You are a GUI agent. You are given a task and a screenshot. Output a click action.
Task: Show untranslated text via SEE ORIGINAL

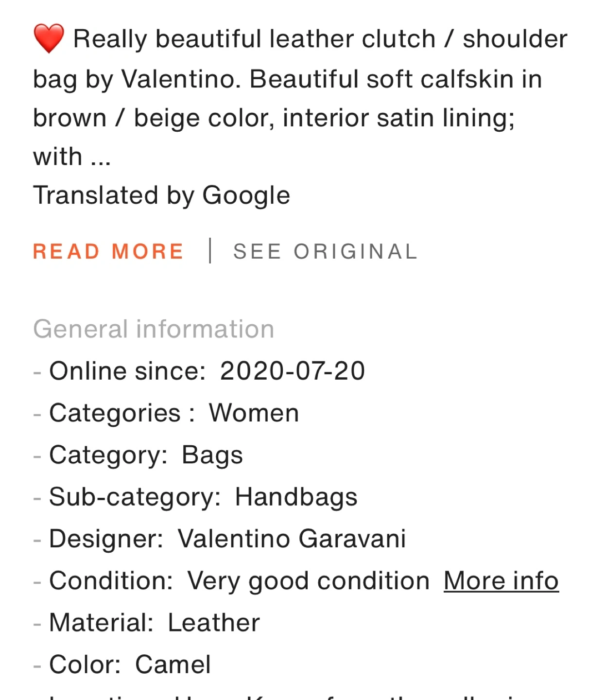[x=326, y=251]
